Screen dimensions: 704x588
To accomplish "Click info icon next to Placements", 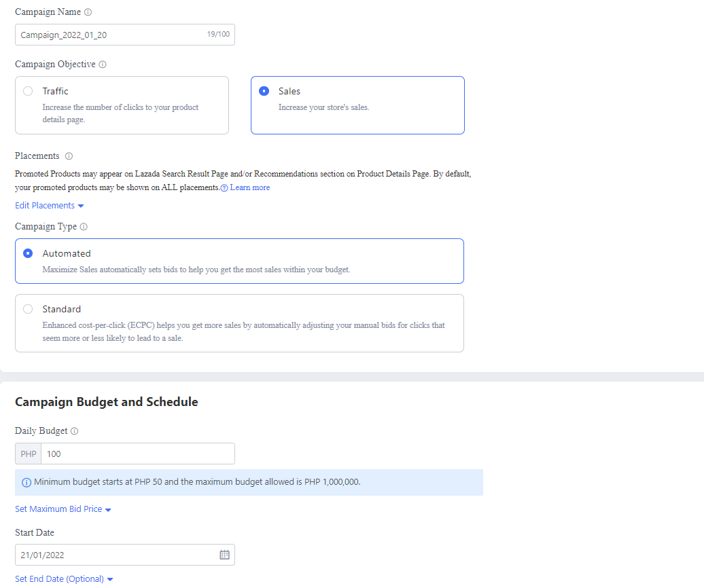I will pos(69,156).
